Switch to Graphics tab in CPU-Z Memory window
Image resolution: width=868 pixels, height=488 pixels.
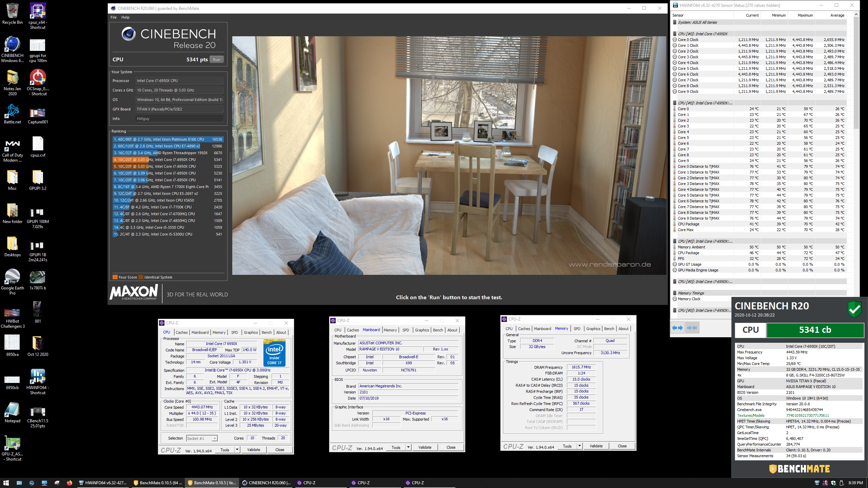pos(593,329)
